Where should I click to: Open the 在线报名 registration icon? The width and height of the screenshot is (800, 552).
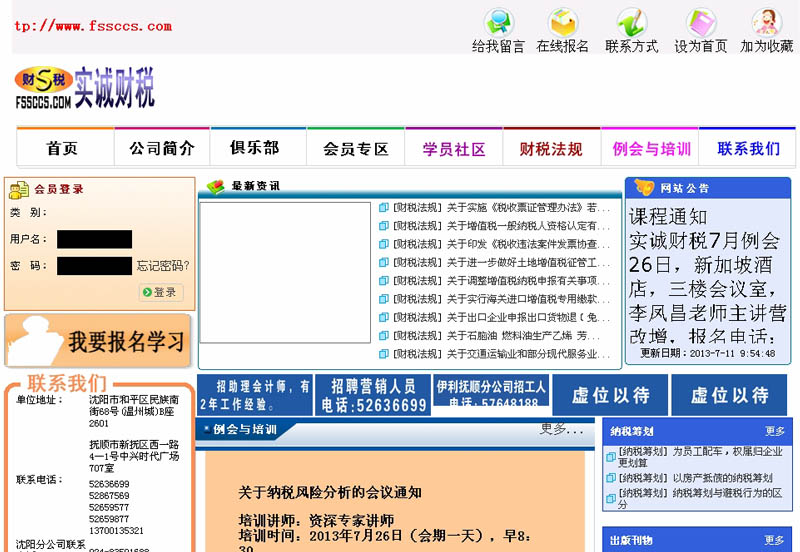pos(563,23)
